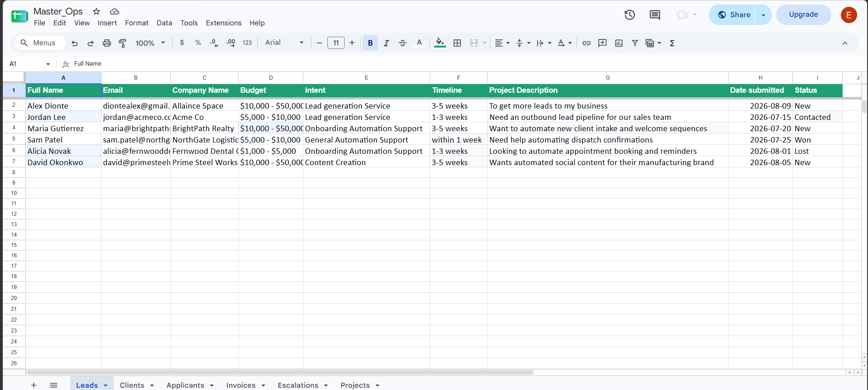Toggle italic formatting
Screen dimensions: 868x390
tap(386, 43)
